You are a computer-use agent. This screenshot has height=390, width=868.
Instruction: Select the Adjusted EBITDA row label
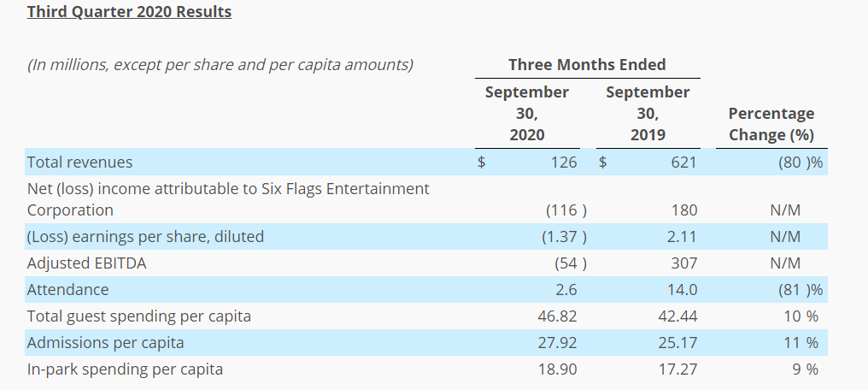pos(87,263)
